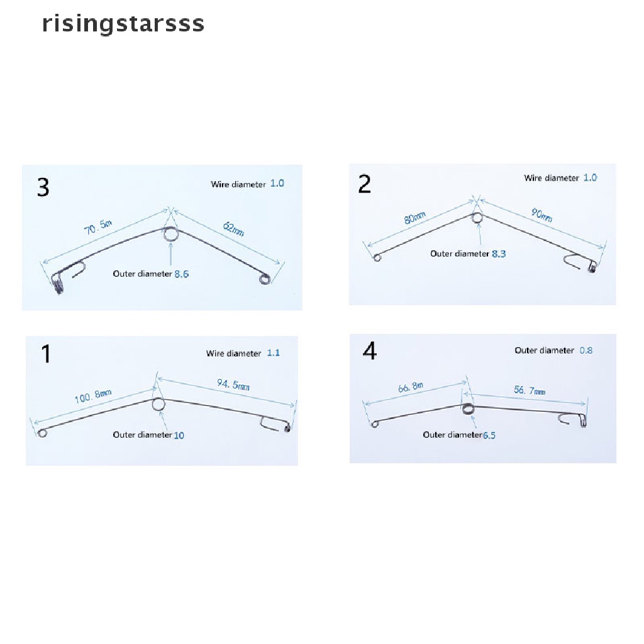Click the 62mm length label
Screen dimensions: 644x644
pos(233,230)
